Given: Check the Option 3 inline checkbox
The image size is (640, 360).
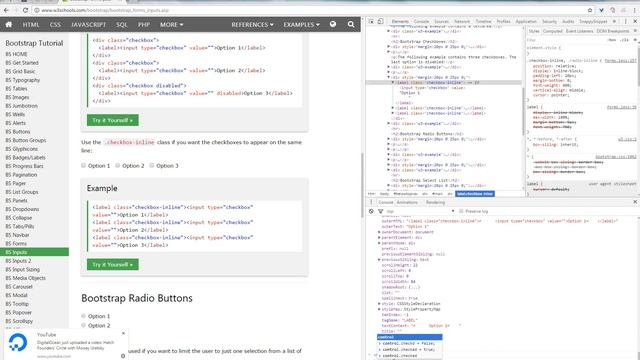Looking at the screenshot, I should pos(151,165).
